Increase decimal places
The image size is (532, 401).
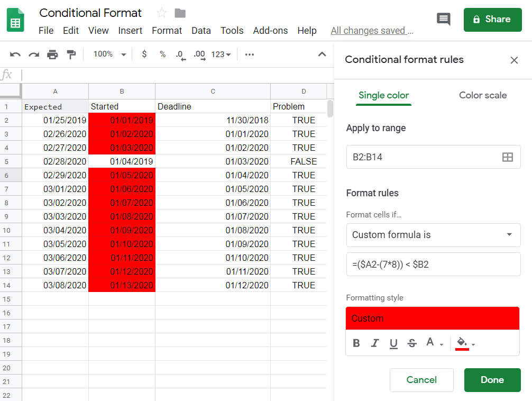(x=199, y=54)
